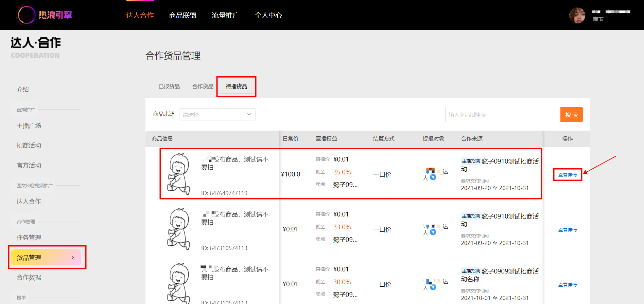
Task: Click the 懿子0909测试招商活动名称 source text
Action: point(500,275)
